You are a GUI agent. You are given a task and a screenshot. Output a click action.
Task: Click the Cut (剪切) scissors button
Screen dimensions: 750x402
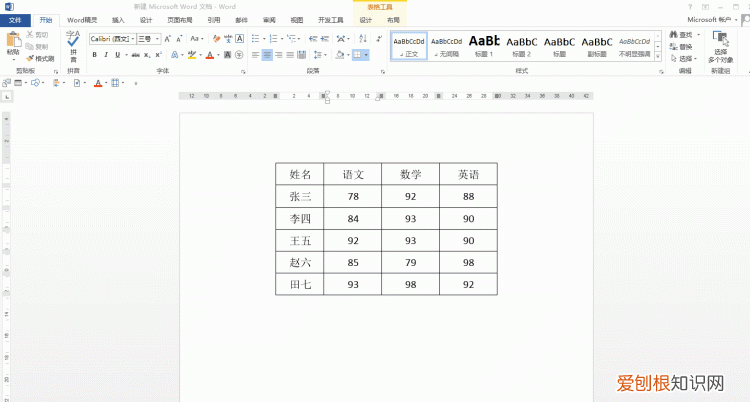(36, 34)
